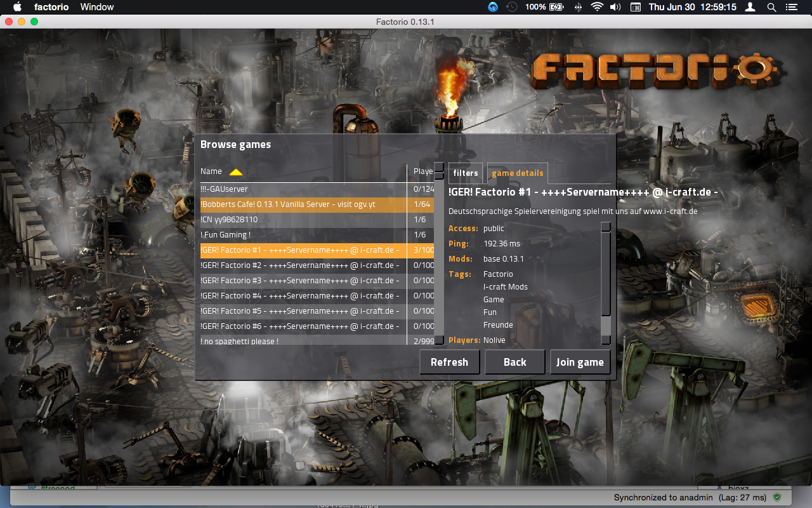This screenshot has width=812, height=508.
Task: Open the factorio application menu
Action: [51, 7]
